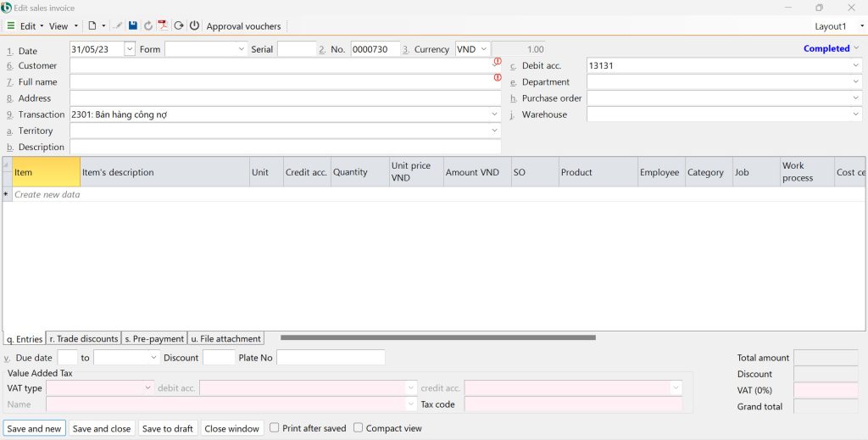Click the Save and close button
The height and width of the screenshot is (440, 868).
(102, 429)
